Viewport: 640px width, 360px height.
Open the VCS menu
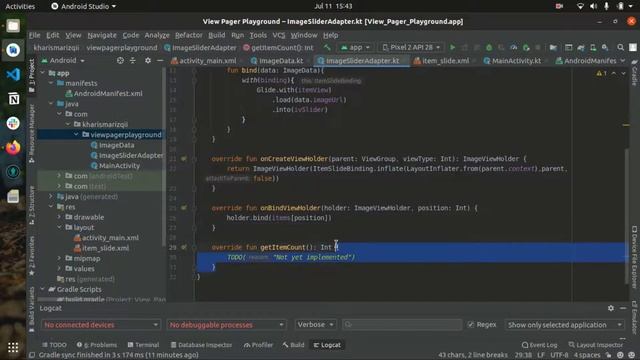[x=279, y=35]
